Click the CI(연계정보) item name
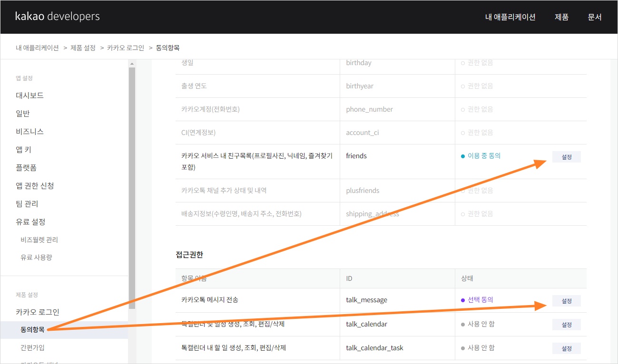This screenshot has width=618, height=364. point(198,133)
